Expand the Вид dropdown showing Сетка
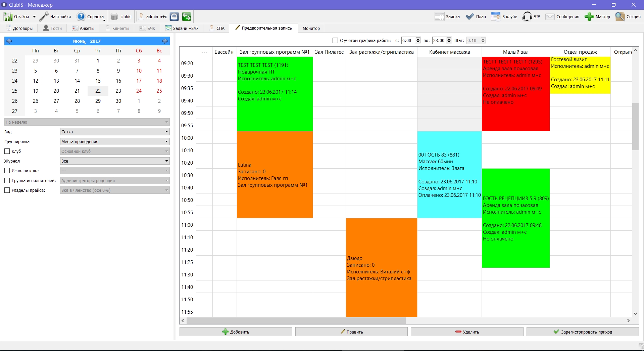The image size is (644, 351). pyautogui.click(x=115, y=132)
